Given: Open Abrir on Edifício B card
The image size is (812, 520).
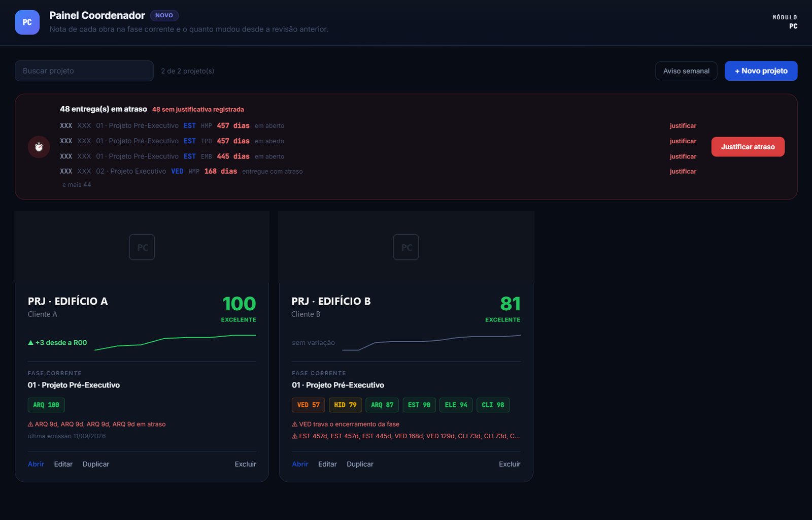Looking at the screenshot, I should tap(300, 464).
